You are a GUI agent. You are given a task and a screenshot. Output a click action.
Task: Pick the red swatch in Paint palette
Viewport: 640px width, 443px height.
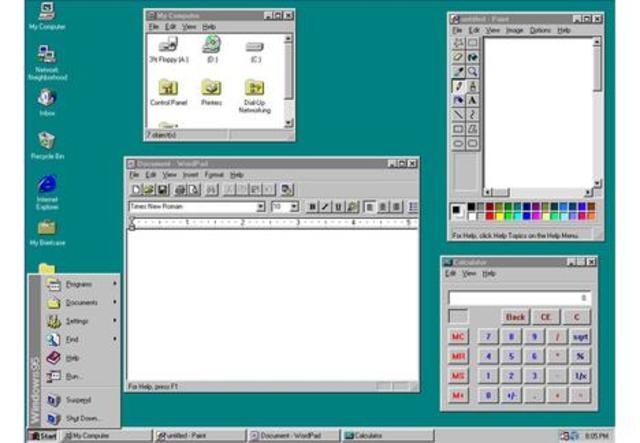(x=489, y=216)
